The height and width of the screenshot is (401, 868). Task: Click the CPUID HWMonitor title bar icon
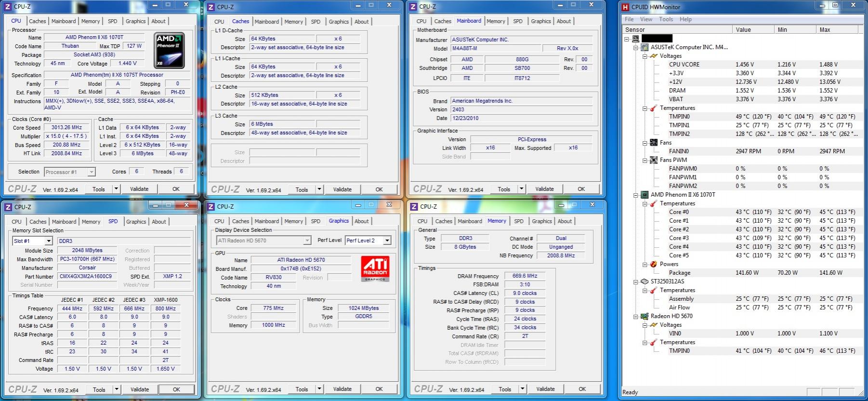(625, 7)
